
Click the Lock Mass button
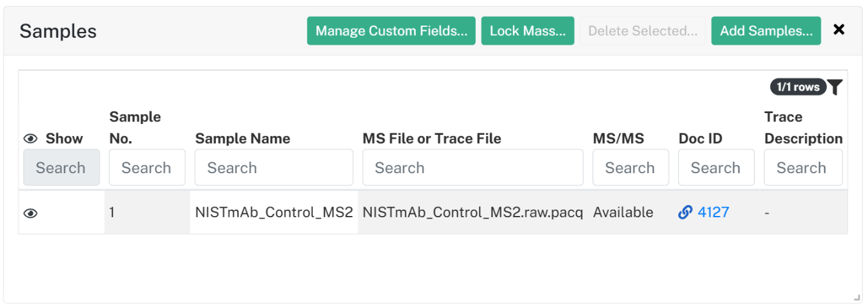point(528,31)
